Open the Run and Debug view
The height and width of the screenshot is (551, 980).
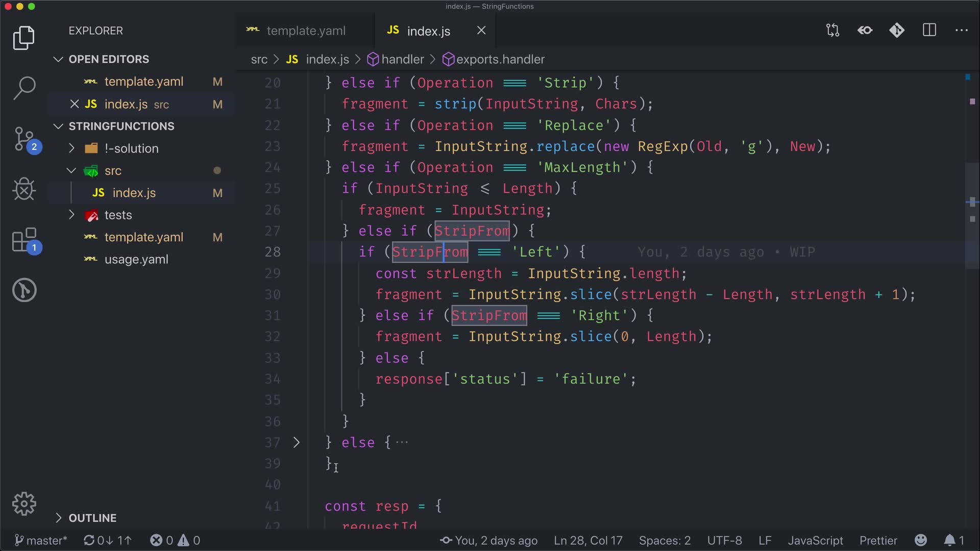click(24, 189)
